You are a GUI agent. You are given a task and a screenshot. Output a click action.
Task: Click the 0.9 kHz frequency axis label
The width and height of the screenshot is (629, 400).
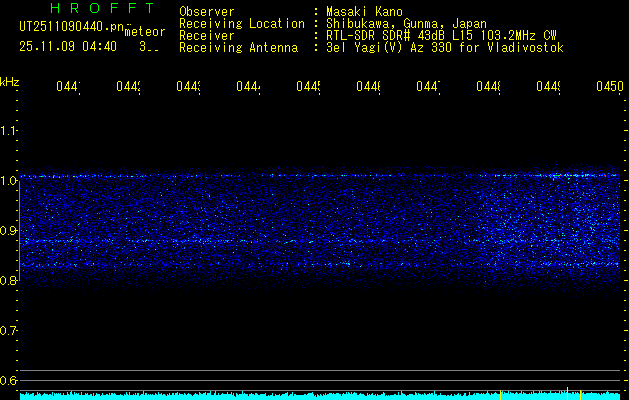tap(9, 231)
